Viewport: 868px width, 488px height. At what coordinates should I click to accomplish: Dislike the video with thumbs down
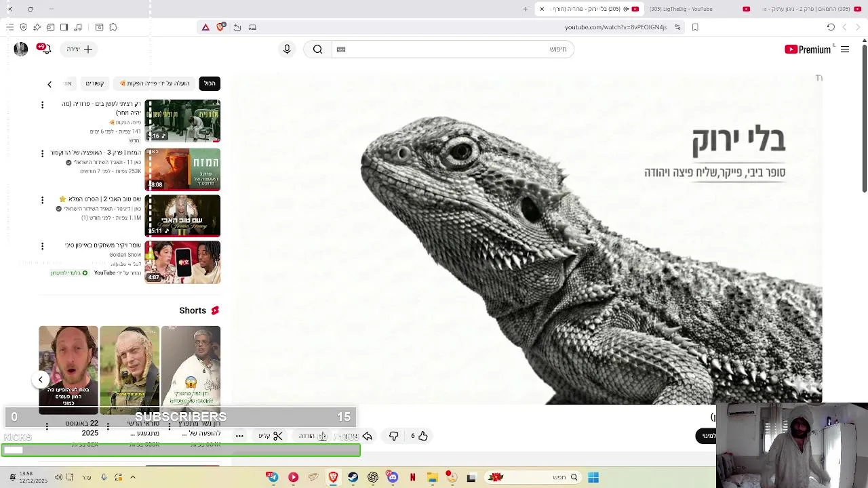[393, 436]
